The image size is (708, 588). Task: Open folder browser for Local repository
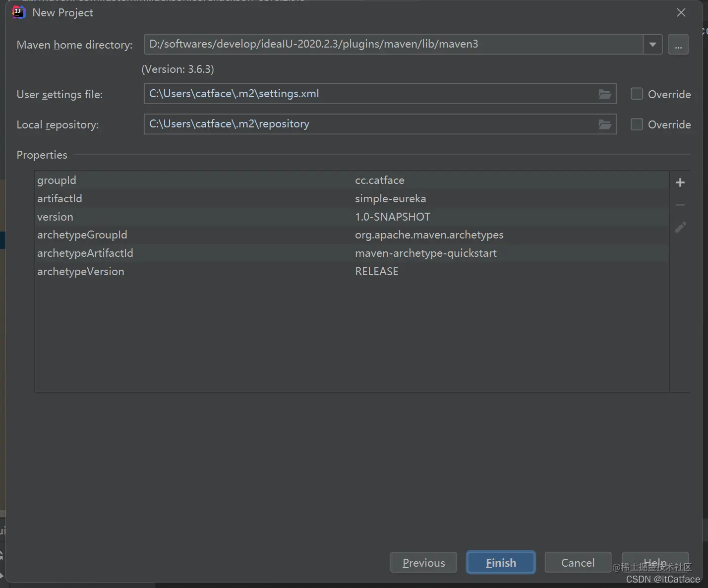[604, 124]
